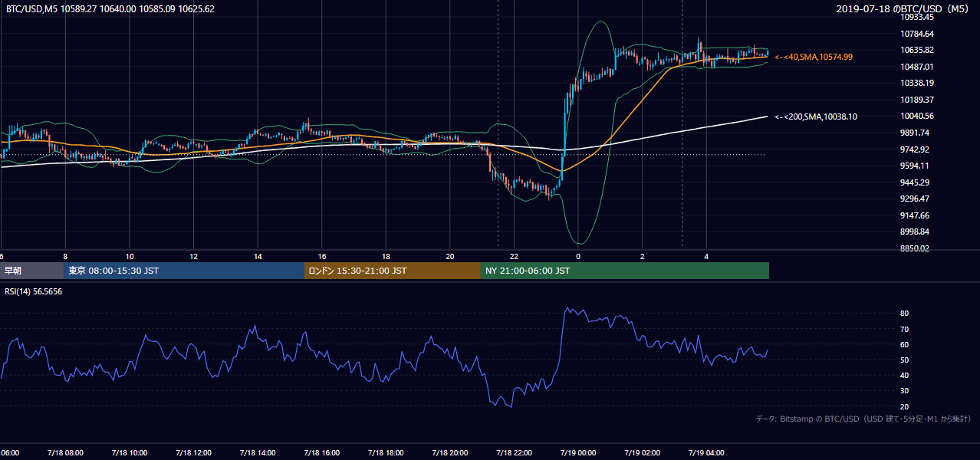This screenshot has width=980, height=460.
Task: Click the Bitstamp data source credit text
Action: tap(863, 419)
